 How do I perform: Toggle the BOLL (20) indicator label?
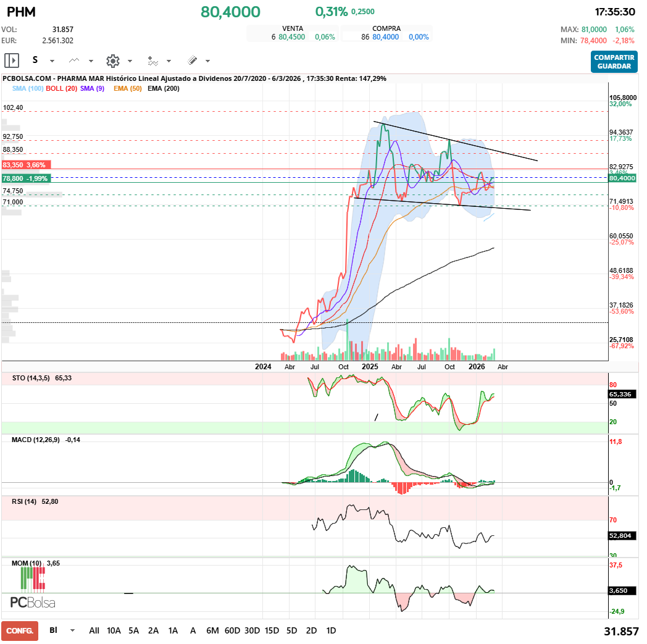coord(62,89)
